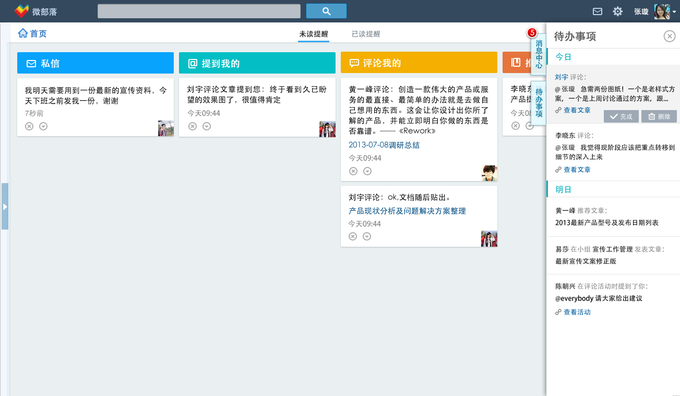The image size is (680, 396).
Task: Expand options arrow on 私信 message card
Action: pos(43,126)
